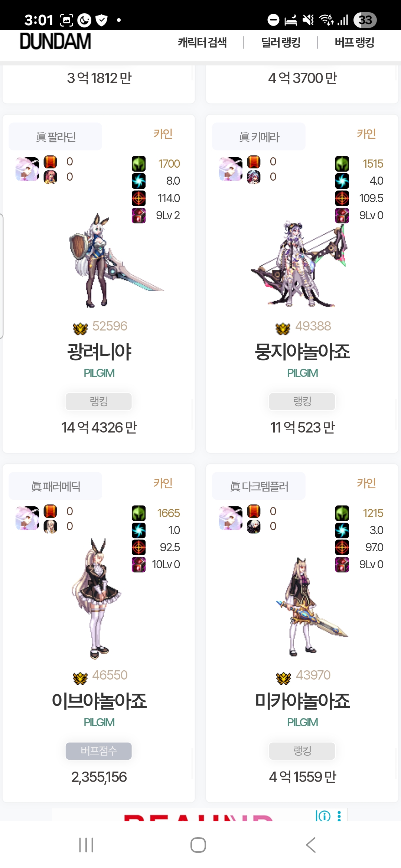Click the green helmet icon on 광려니야 card
The image size is (401, 868).
click(x=139, y=164)
